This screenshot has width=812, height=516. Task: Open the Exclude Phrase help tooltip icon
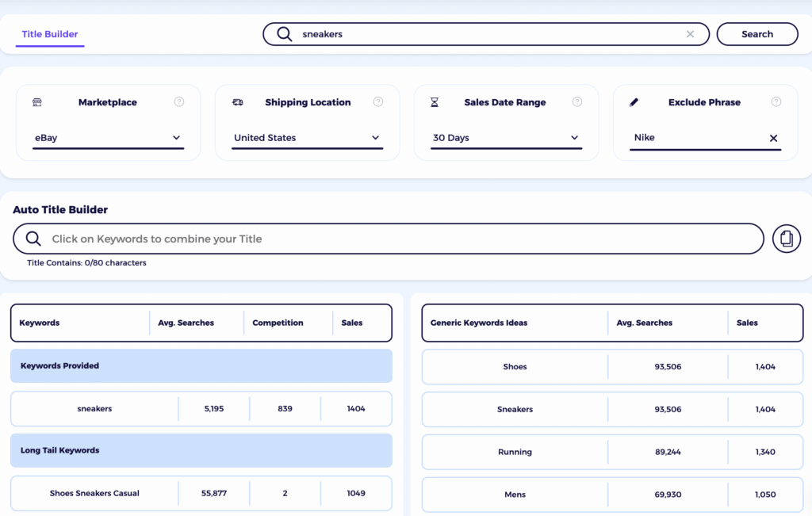776,101
